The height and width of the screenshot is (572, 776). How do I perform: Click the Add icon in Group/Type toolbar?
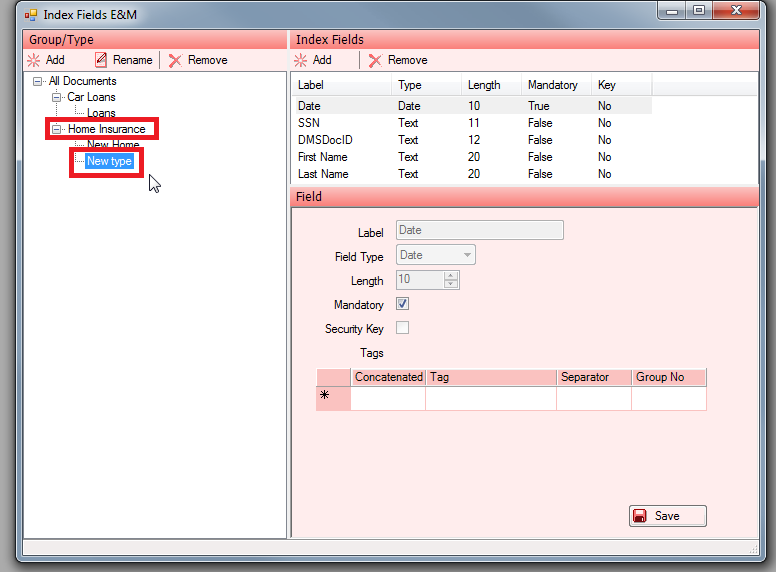34,60
